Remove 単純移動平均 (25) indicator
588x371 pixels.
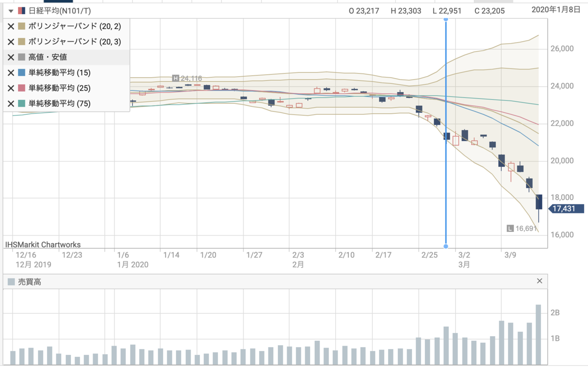pyautogui.click(x=11, y=88)
